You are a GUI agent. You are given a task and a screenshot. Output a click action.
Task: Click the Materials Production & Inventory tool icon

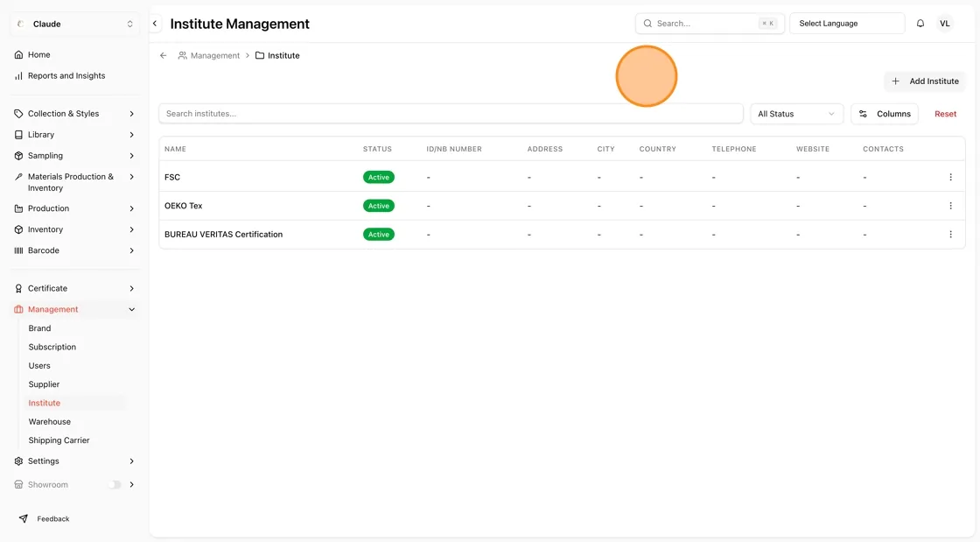(18, 177)
